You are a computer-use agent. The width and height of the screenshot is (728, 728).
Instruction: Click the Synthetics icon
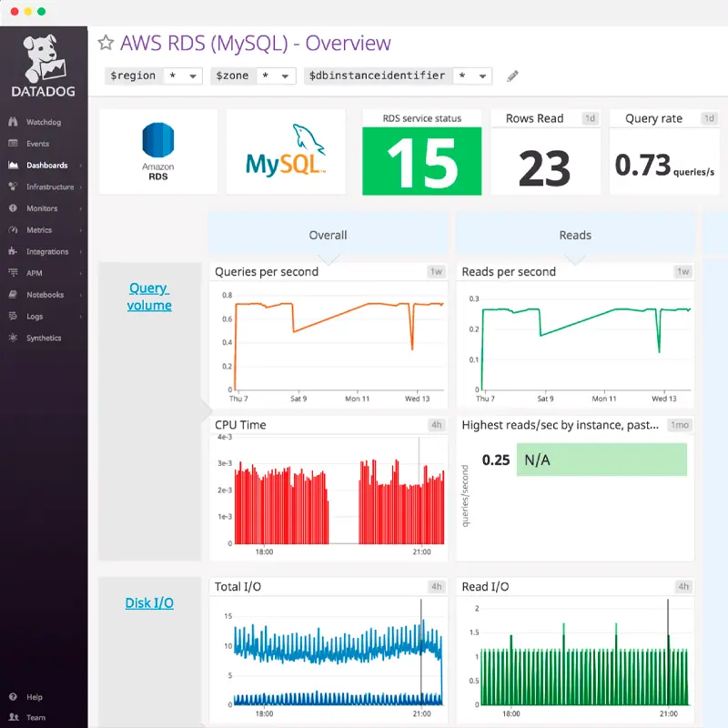(13, 338)
